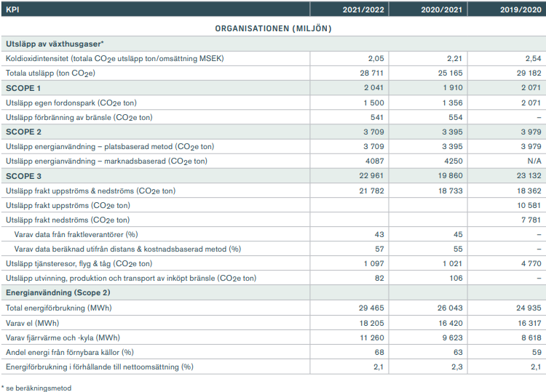The height and width of the screenshot is (392, 546).
Task: Select Utsläpp frakt nedströms (CO2e ton) label
Action: [68, 220]
